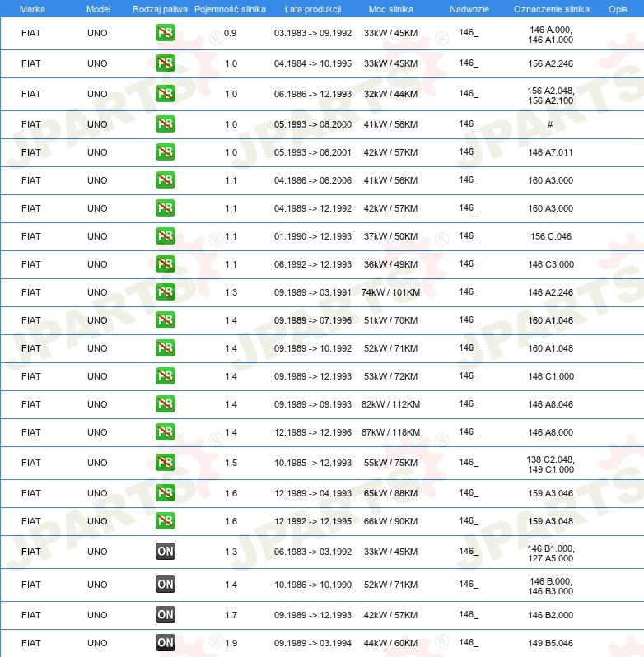Click the Oznaczenie silnika column header

coord(552,9)
